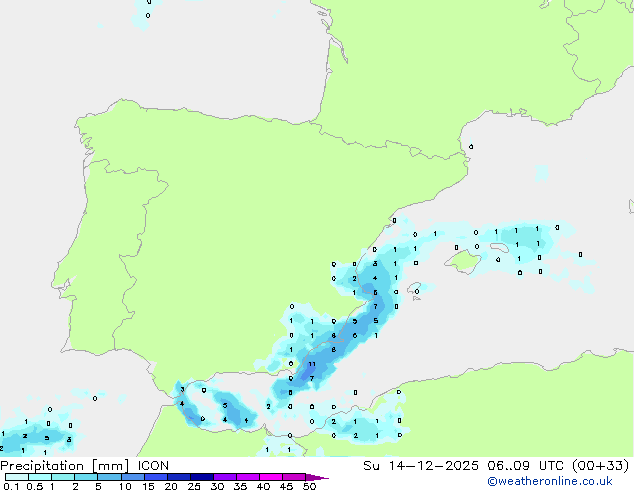Pick the 10–15 mm legend color swatch
Image resolution: width=634 pixels, height=490 pixels.
pyautogui.click(x=133, y=477)
